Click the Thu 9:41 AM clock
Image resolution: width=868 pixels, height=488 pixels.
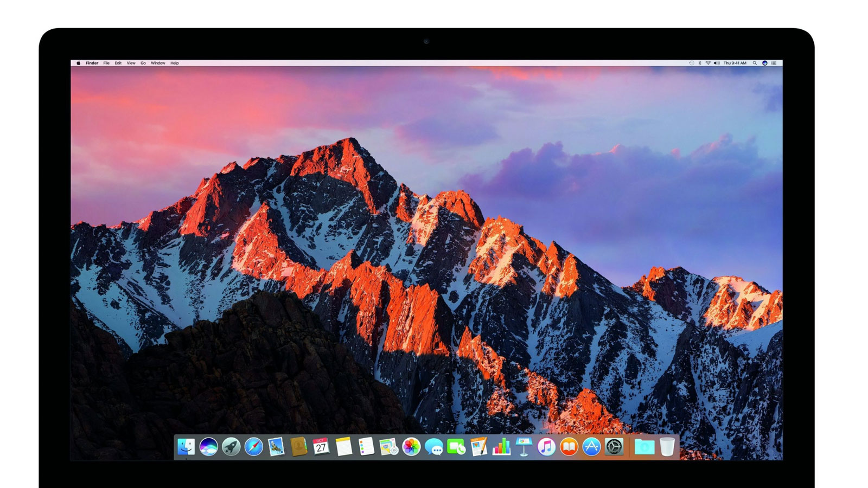[735, 63]
